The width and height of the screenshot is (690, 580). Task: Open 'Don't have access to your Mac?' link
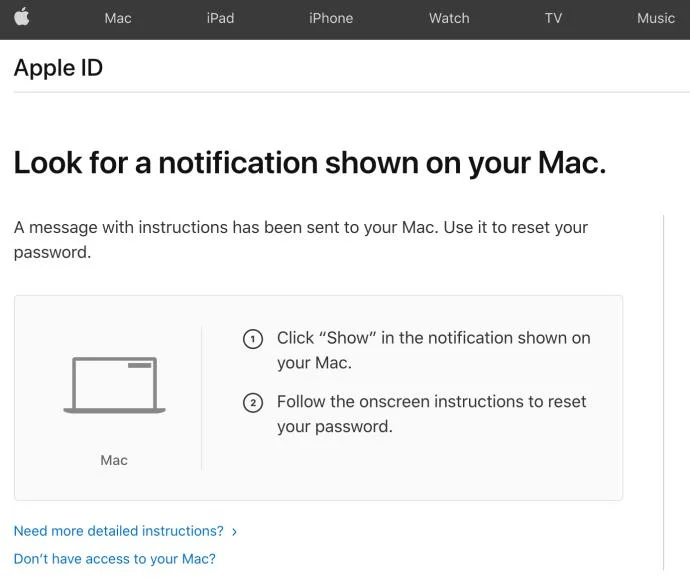[x=115, y=559]
